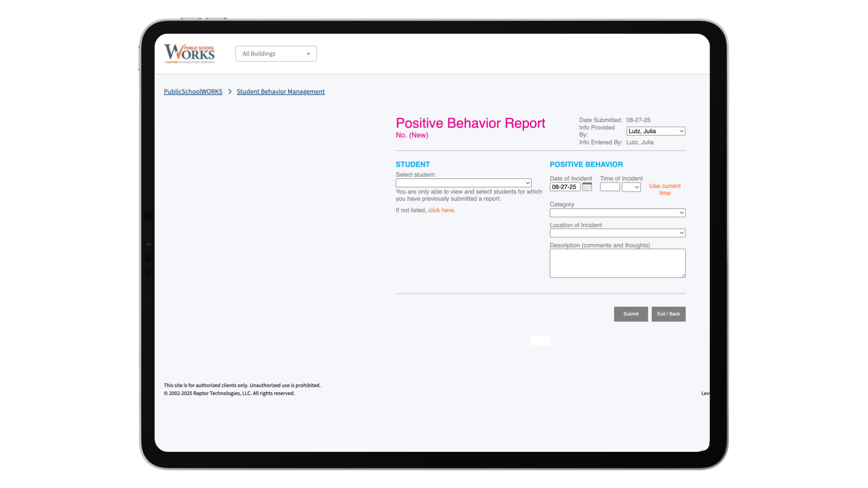The width and height of the screenshot is (868, 488).
Task: Click the Time of Incident hour field
Action: 609,187
